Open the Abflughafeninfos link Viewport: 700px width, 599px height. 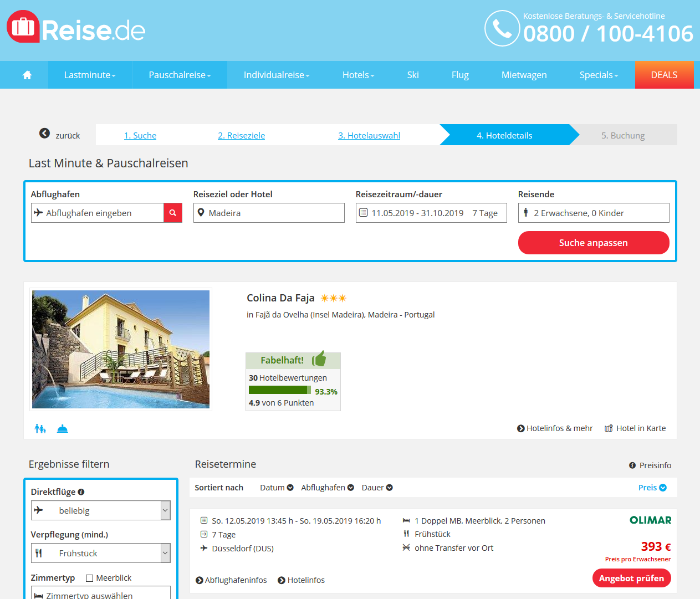pyautogui.click(x=231, y=580)
